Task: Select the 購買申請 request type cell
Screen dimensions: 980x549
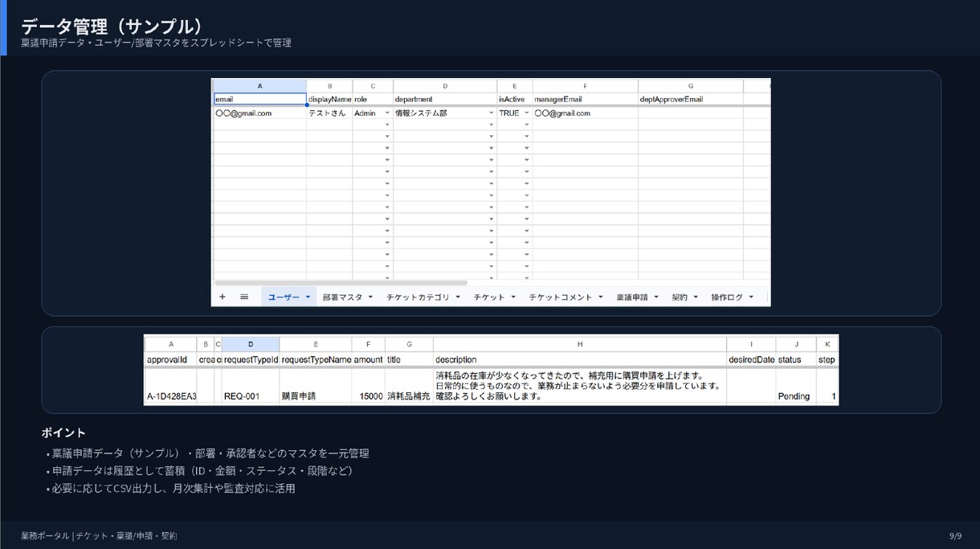Action: coord(316,386)
